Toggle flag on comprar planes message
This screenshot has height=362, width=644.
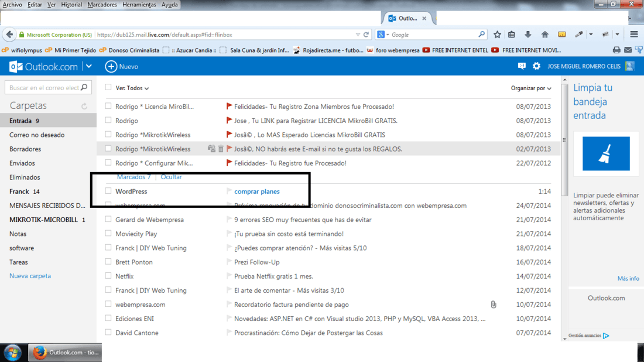(x=229, y=191)
